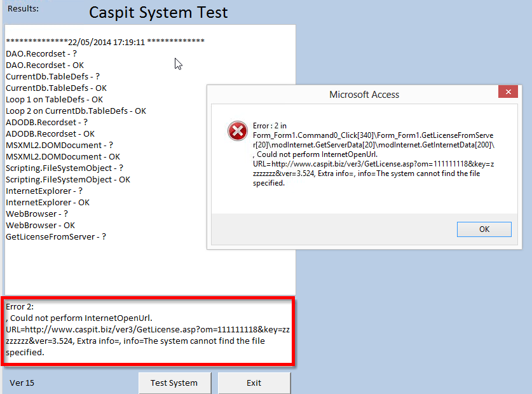
Task: Click the 'ADODB.Recordset - OK' log entry
Action: coord(50,133)
